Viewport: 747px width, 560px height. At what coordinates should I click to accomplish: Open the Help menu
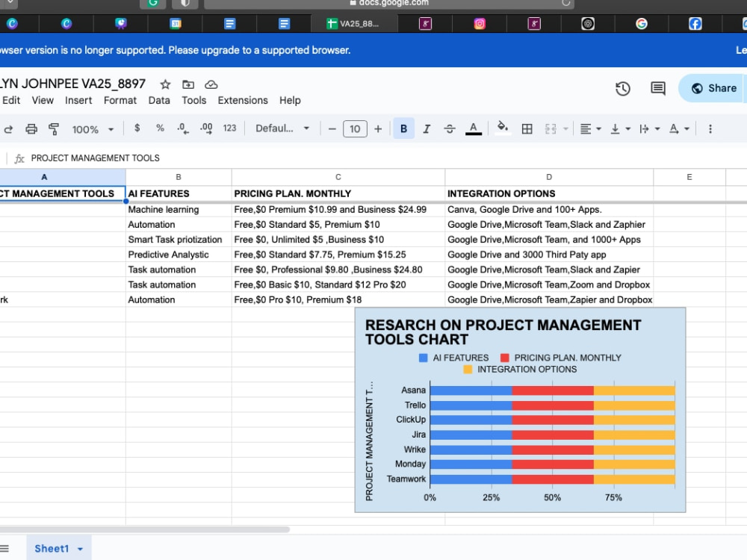tap(290, 101)
